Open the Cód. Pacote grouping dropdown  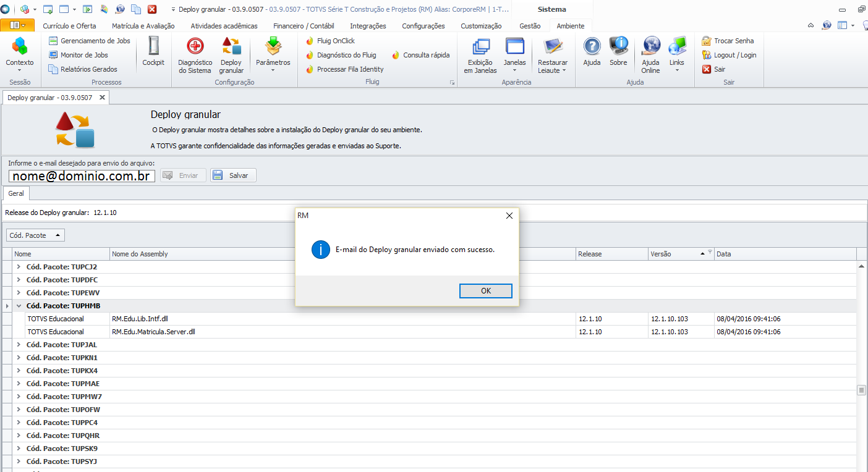pyautogui.click(x=35, y=235)
